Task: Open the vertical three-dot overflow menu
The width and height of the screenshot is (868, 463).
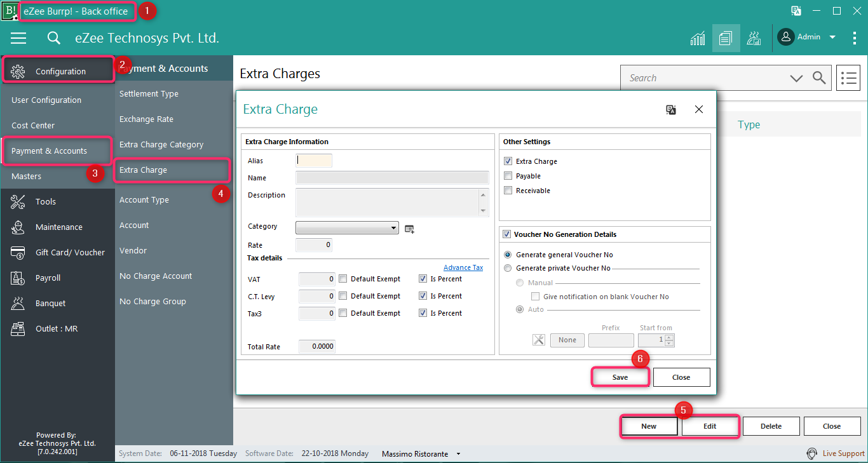Action: (855, 38)
